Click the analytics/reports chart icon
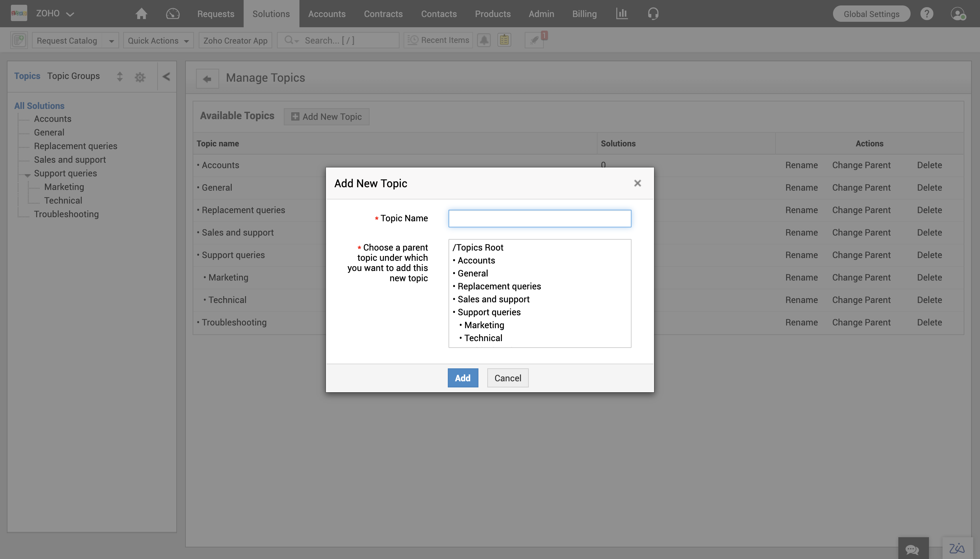980x559 pixels. pyautogui.click(x=620, y=14)
